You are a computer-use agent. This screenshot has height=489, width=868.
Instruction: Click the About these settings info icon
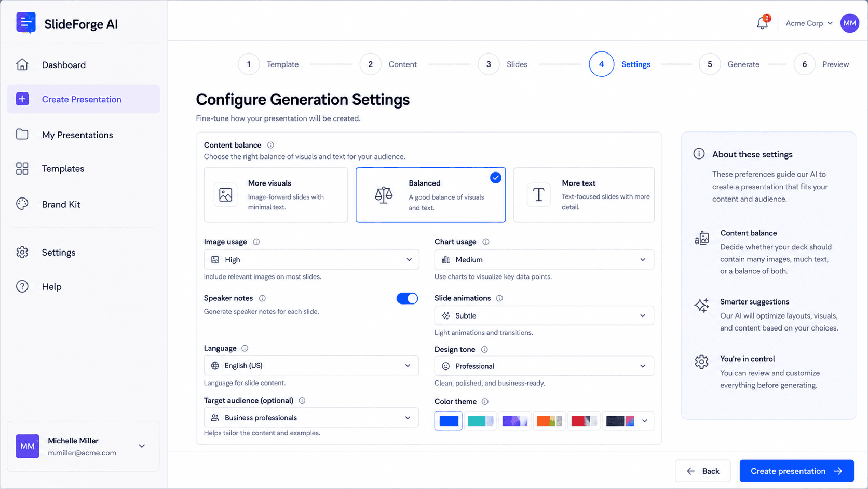[x=699, y=154]
